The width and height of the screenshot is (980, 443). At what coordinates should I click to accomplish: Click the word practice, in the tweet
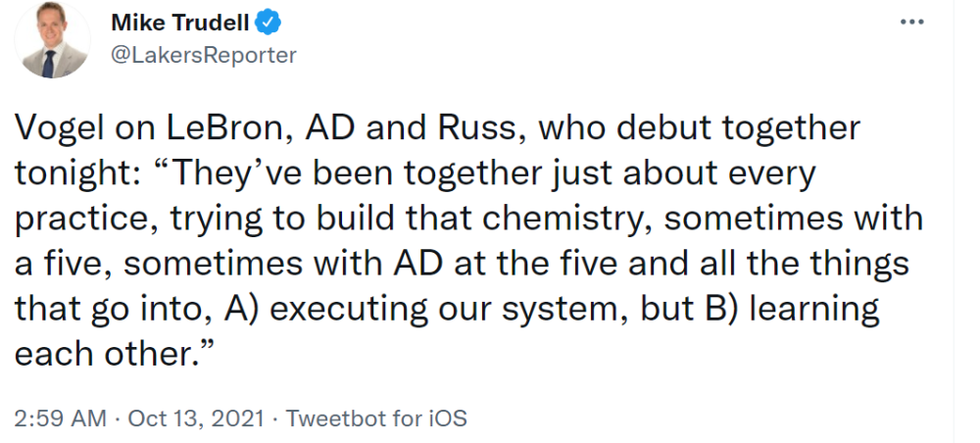point(86,220)
